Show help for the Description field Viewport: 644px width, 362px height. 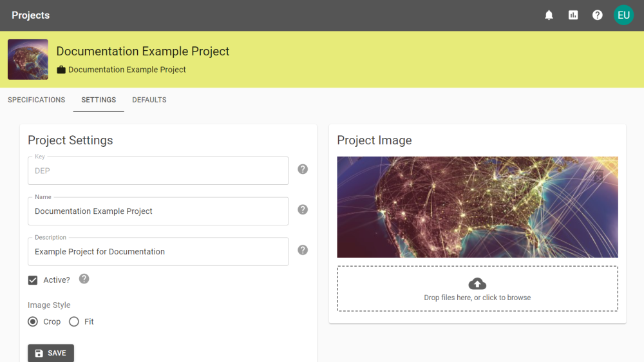click(303, 250)
